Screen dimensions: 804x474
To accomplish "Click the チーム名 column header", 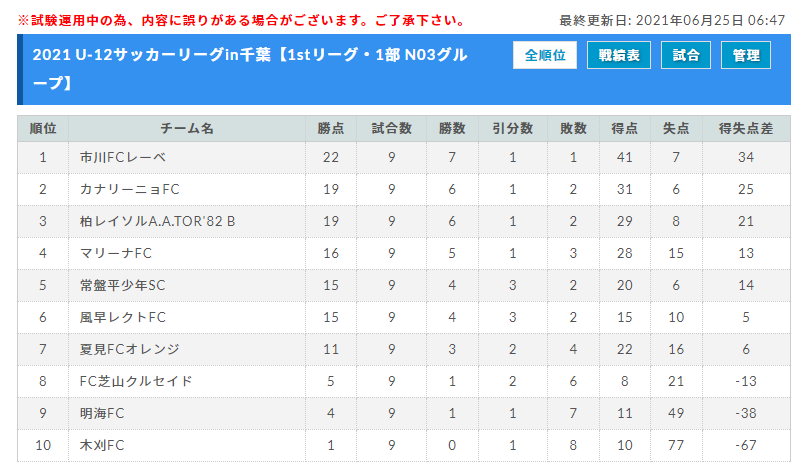I will coord(187,128).
